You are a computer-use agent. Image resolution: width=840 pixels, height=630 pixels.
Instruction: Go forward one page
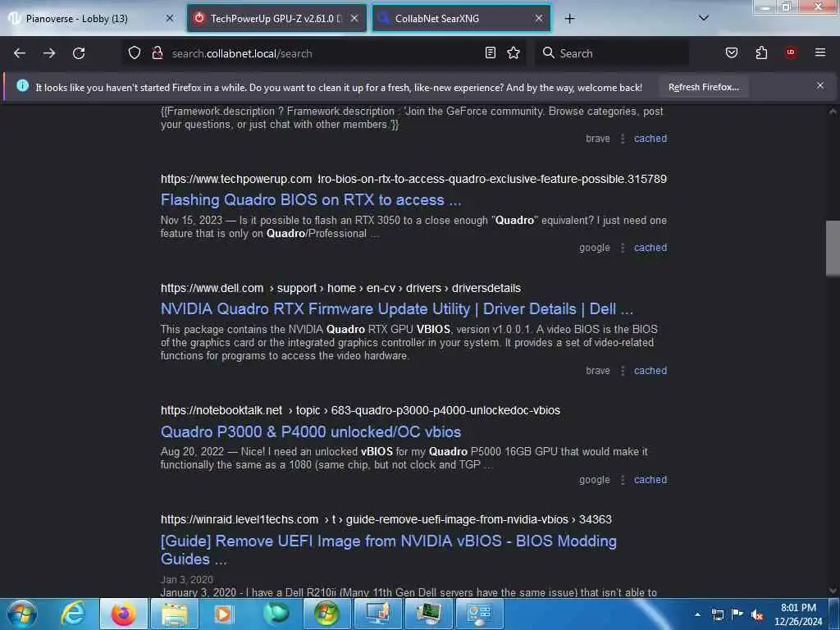point(49,53)
